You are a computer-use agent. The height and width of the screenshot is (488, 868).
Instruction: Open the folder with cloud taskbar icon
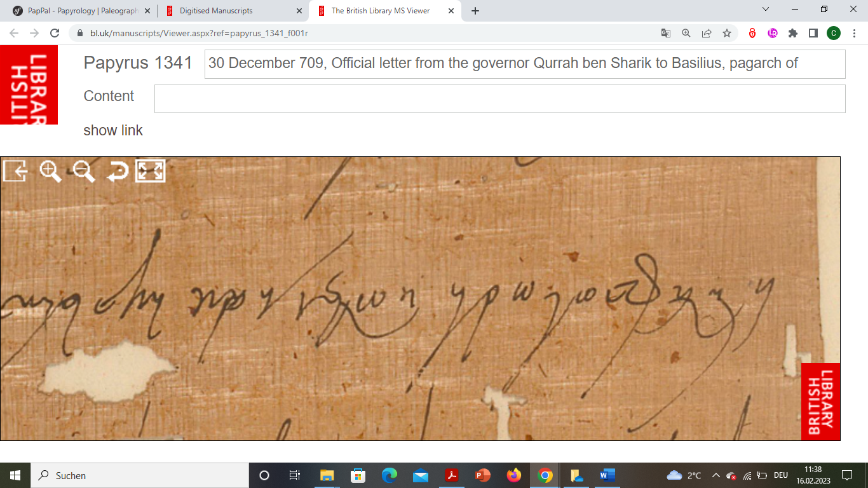[576, 475]
